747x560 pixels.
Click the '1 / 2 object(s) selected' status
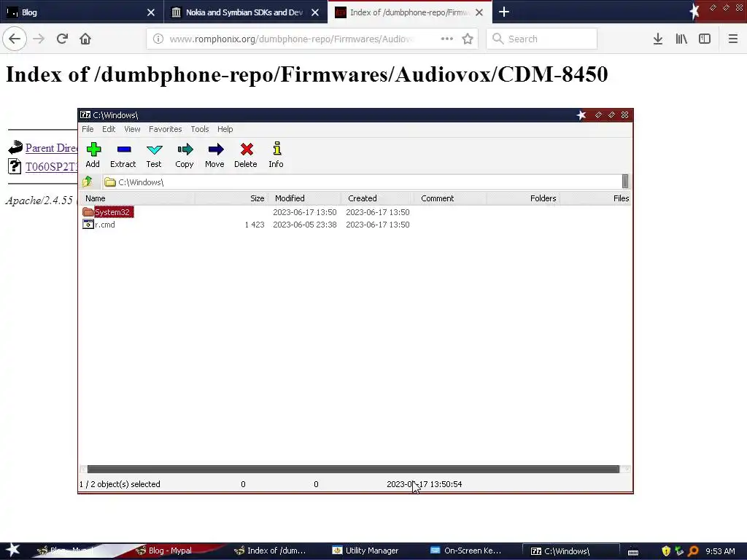click(x=120, y=484)
